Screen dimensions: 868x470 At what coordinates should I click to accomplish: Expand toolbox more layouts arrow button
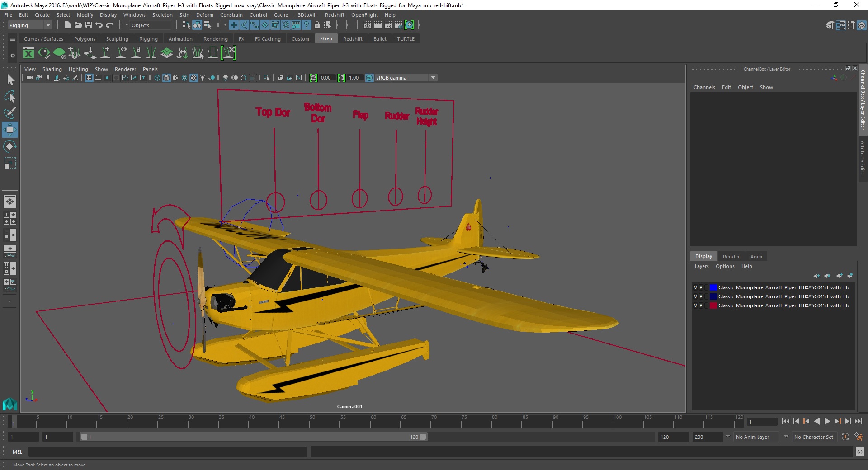[9, 301]
